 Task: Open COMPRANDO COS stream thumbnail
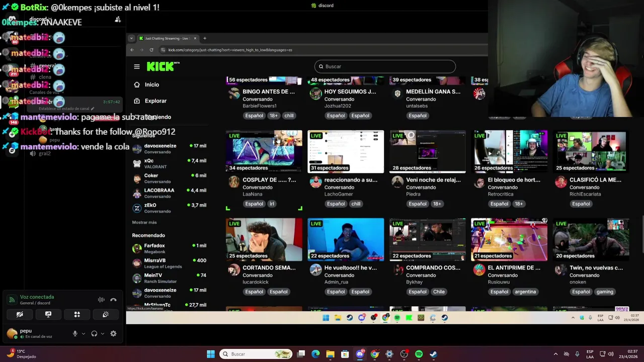pyautogui.click(x=427, y=239)
